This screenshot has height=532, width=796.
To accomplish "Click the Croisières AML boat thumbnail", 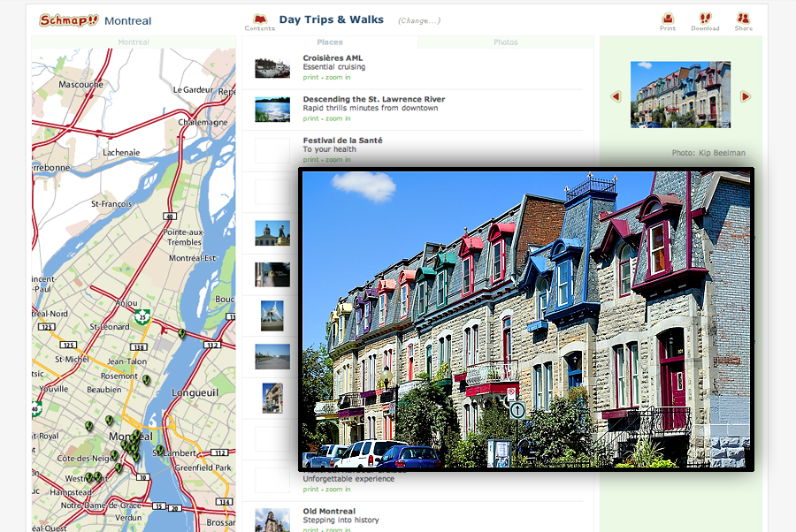I will (272, 68).
